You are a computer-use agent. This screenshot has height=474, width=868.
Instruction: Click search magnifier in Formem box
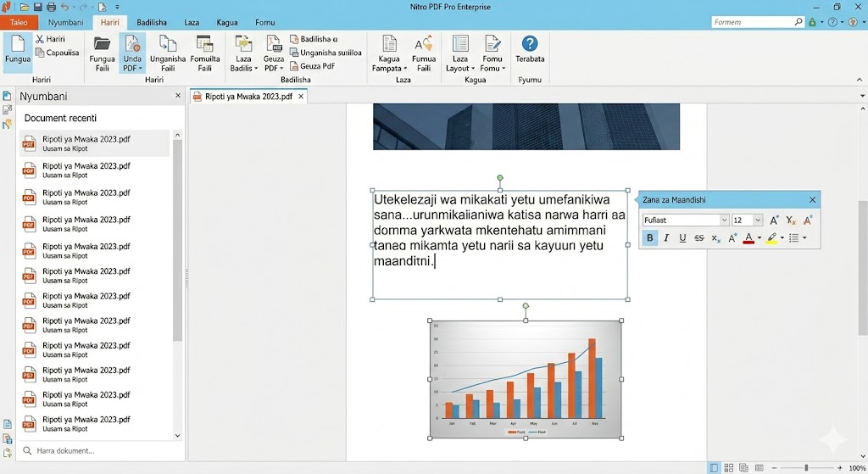798,21
